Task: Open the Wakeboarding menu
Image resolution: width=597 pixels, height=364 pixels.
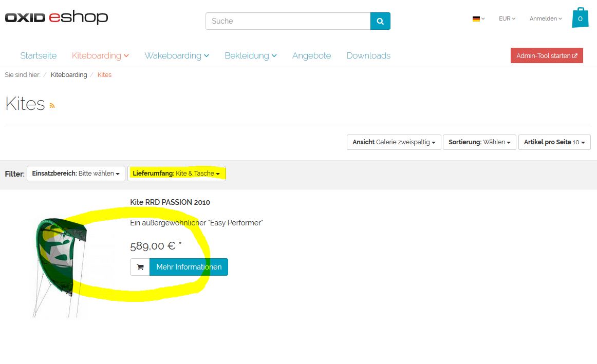Action: point(176,55)
